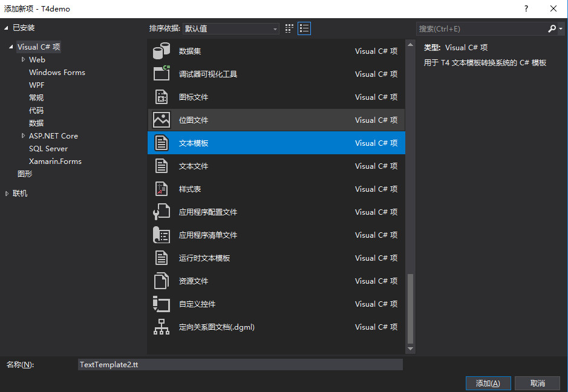This screenshot has width=568, height=392.
Task: Select 常规 category
Action: pos(36,97)
